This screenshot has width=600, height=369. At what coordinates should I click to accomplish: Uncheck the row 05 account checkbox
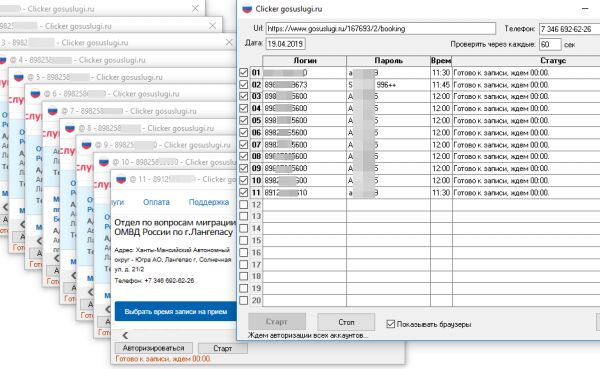[243, 120]
